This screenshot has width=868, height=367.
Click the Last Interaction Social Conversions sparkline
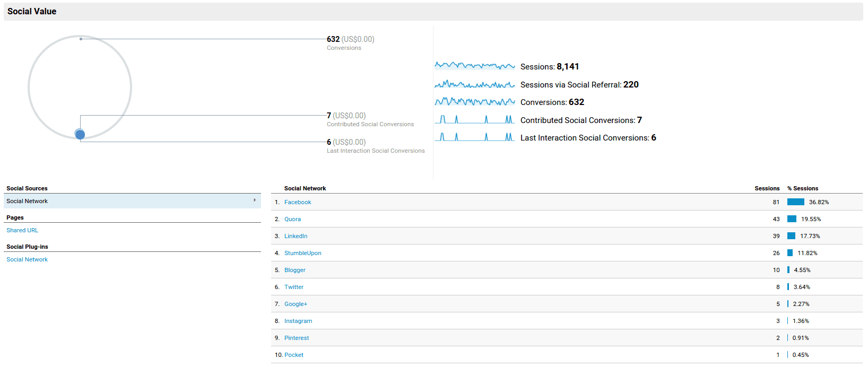475,137
